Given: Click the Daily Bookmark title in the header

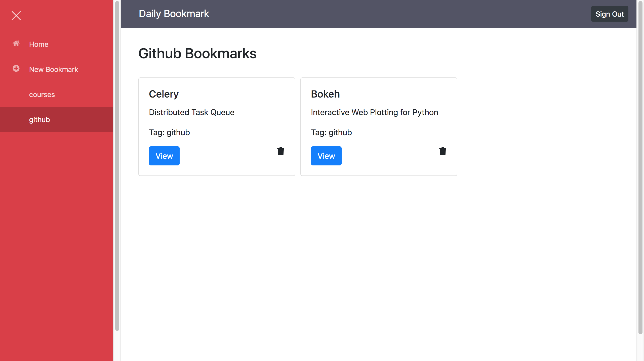Looking at the screenshot, I should pyautogui.click(x=174, y=13).
